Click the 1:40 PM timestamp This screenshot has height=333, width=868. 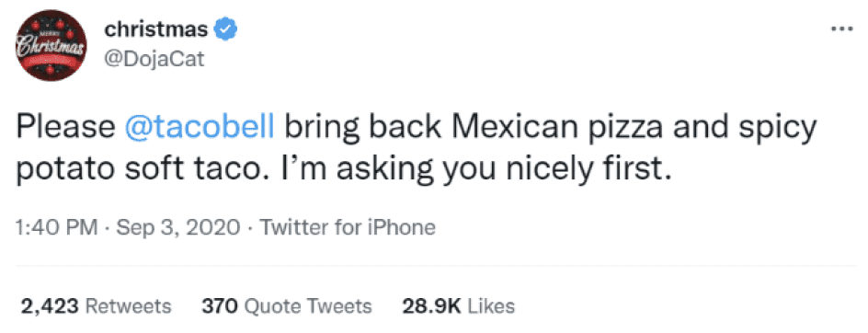(57, 228)
